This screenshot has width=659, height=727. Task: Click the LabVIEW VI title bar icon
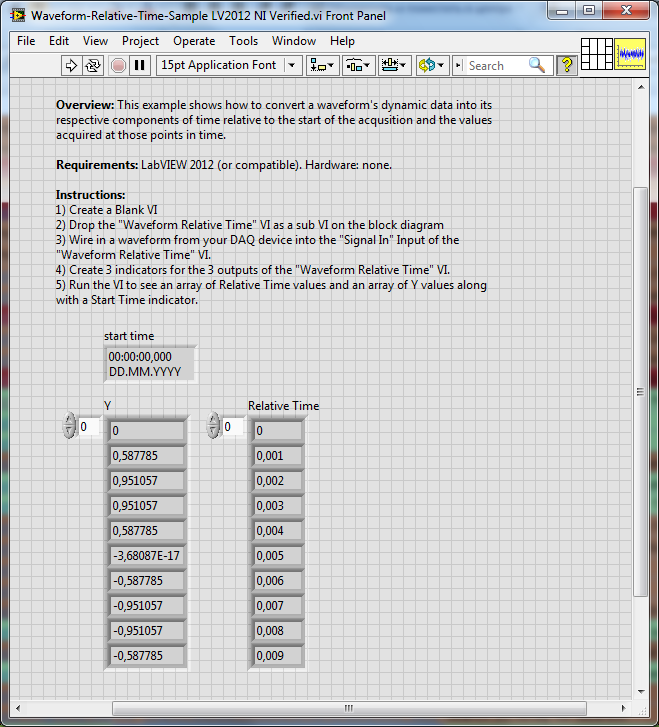point(18,15)
